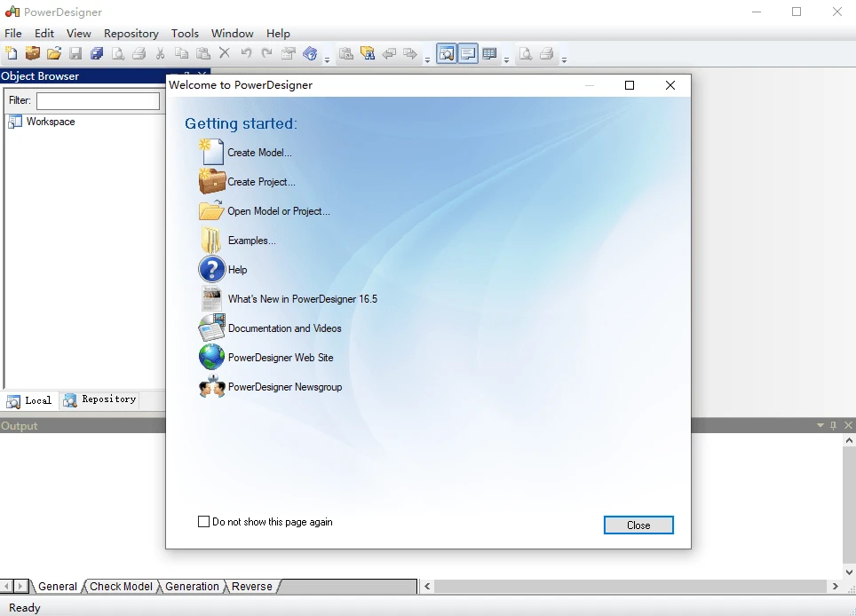
Task: Close the Output panel
Action: click(x=848, y=425)
